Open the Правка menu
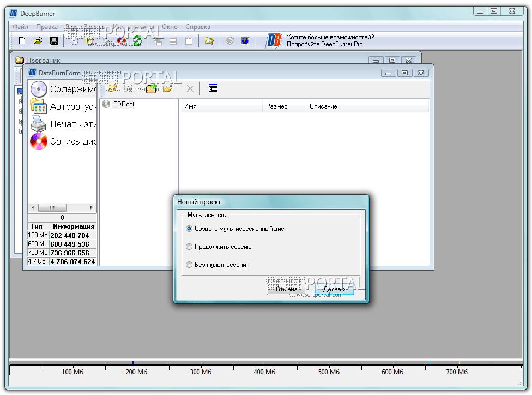Viewport: 532px width, 395px height. point(47,27)
